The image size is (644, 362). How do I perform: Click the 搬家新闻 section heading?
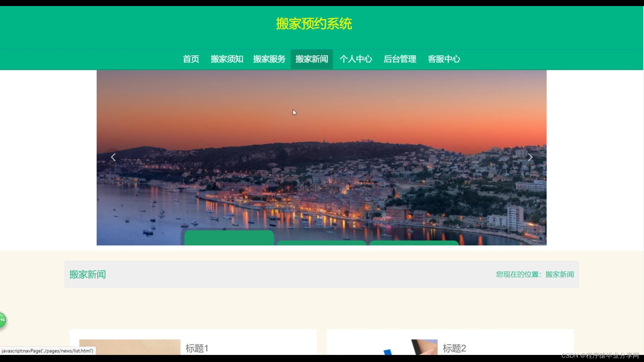[x=88, y=275]
